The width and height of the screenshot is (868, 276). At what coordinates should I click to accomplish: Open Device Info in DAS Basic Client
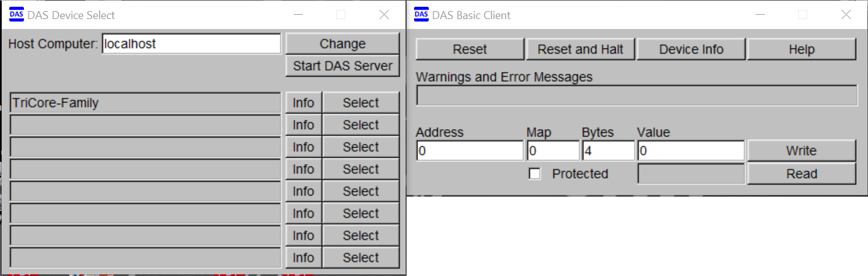pyautogui.click(x=691, y=49)
